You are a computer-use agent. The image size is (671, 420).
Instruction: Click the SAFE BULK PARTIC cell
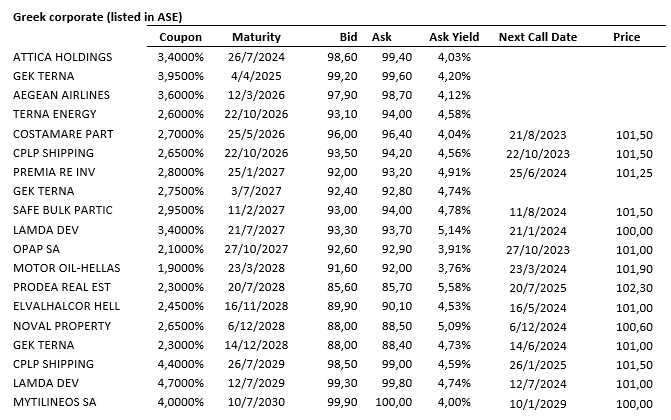click(62, 210)
